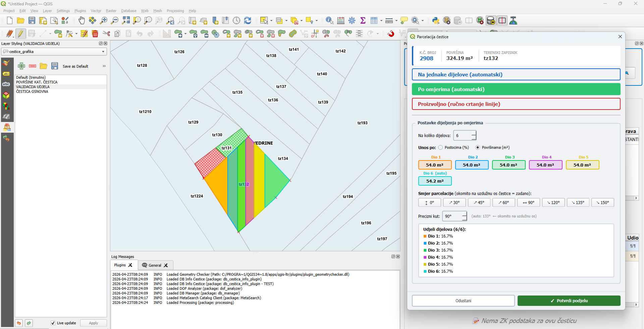Undo style change in Layer Styling
The width and height of the screenshot is (644, 329).
(19, 323)
